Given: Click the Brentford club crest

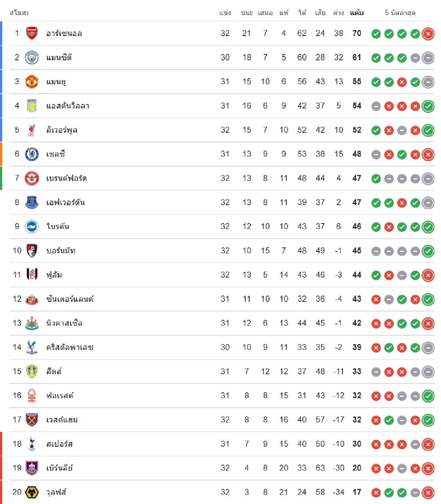Looking at the screenshot, I should point(32,178).
